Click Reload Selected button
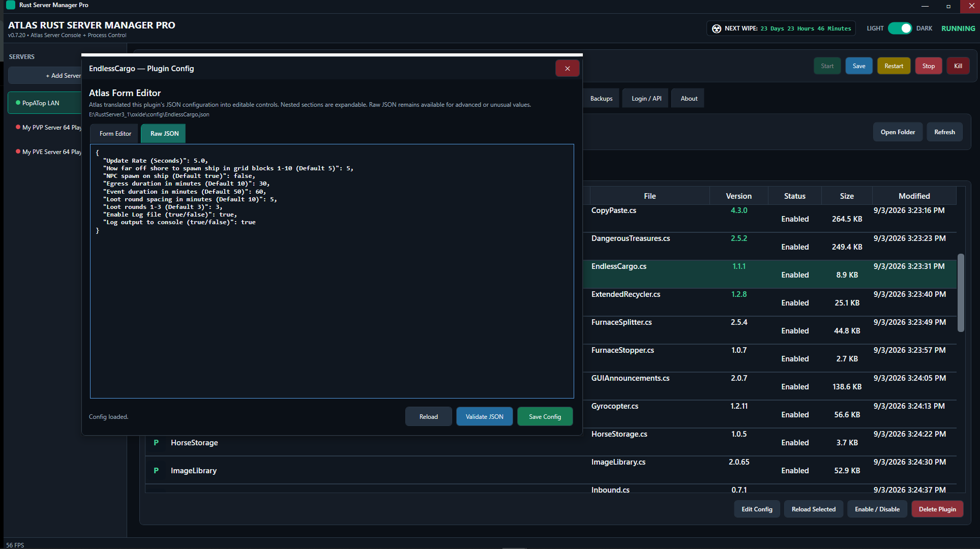Image resolution: width=980 pixels, height=549 pixels. 813,509
